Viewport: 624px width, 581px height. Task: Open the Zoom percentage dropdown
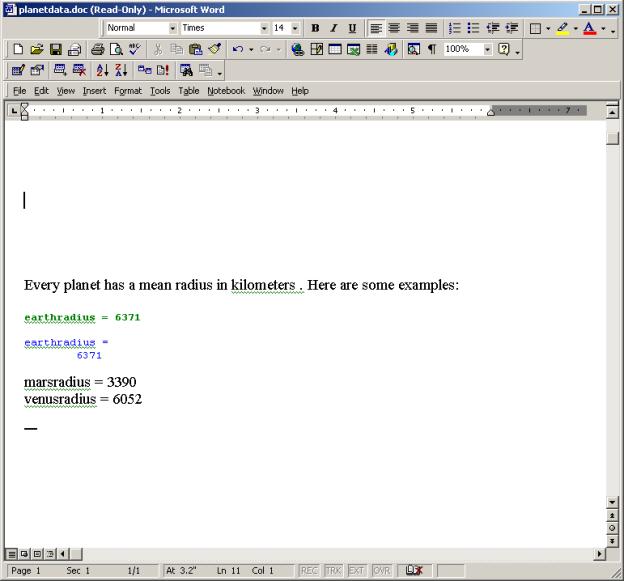[488, 49]
